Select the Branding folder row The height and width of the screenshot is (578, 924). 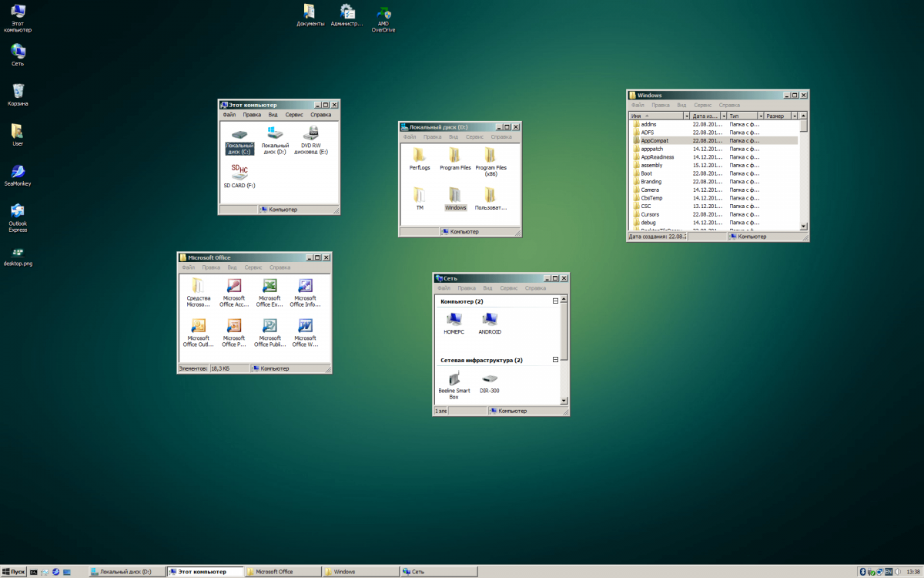tap(651, 182)
